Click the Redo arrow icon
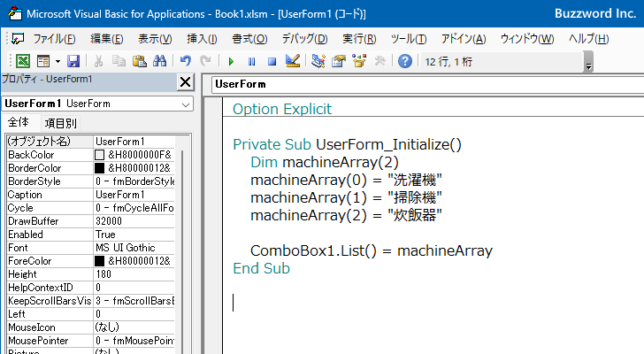The image size is (644, 354). [x=205, y=61]
